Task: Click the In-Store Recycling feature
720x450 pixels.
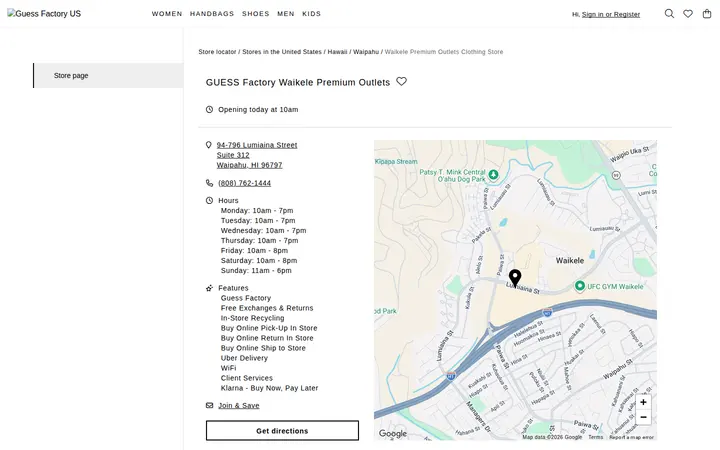Action: (253, 318)
